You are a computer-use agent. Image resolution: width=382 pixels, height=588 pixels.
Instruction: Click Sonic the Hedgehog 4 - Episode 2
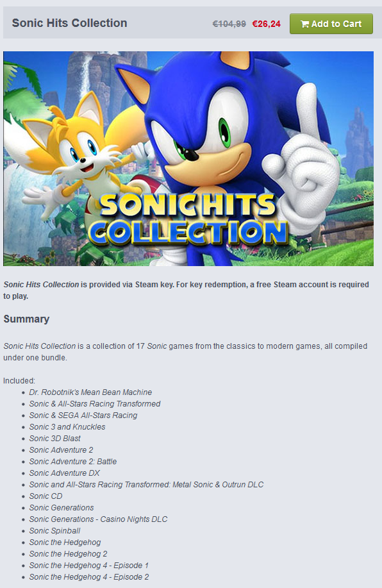[89, 577]
